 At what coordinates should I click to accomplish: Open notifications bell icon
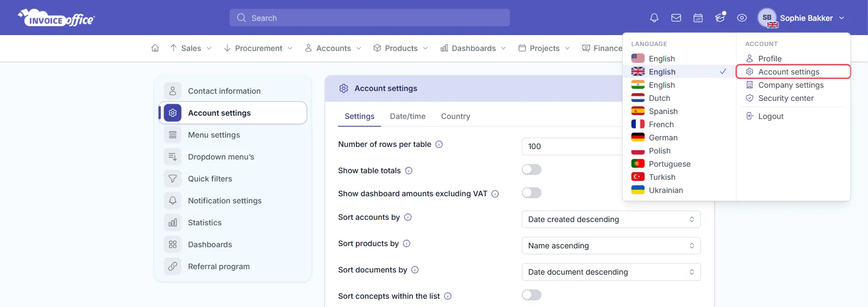coord(654,18)
